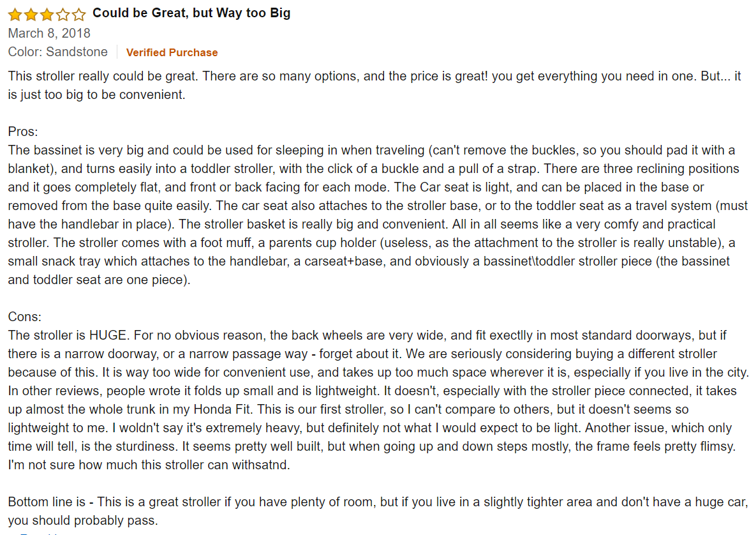Click the fifth empty rating star
Image resolution: width=756 pixels, height=535 pixels.
click(78, 14)
